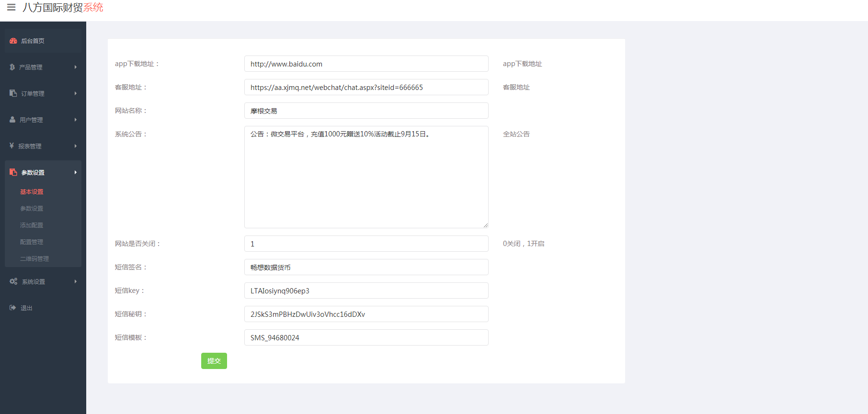The width and height of the screenshot is (868, 414).
Task: Click the dashboard icon beside 后台首页
Action: pyautogui.click(x=13, y=41)
